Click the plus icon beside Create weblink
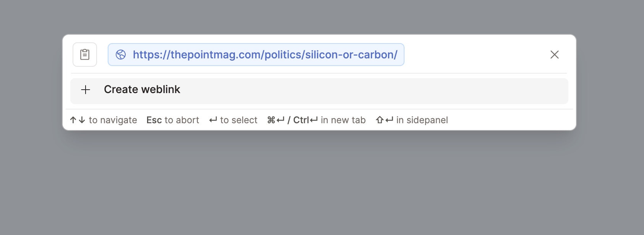The height and width of the screenshot is (235, 644). pyautogui.click(x=86, y=90)
